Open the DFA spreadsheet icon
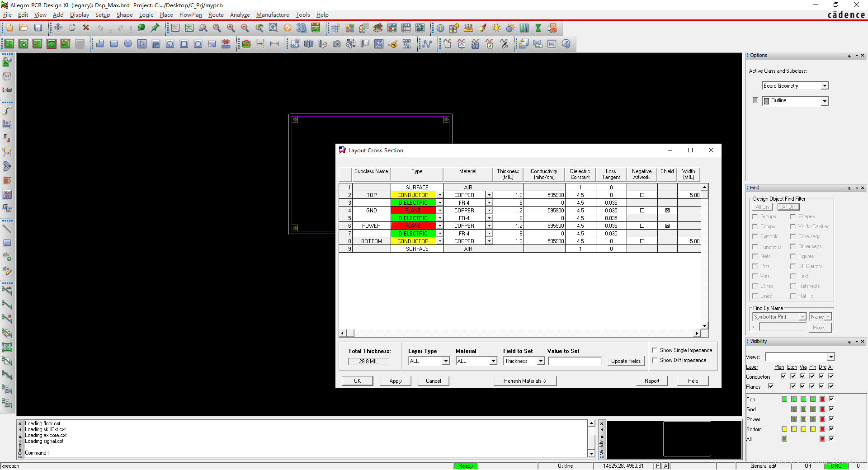The height and width of the screenshot is (470, 868). 406,28
